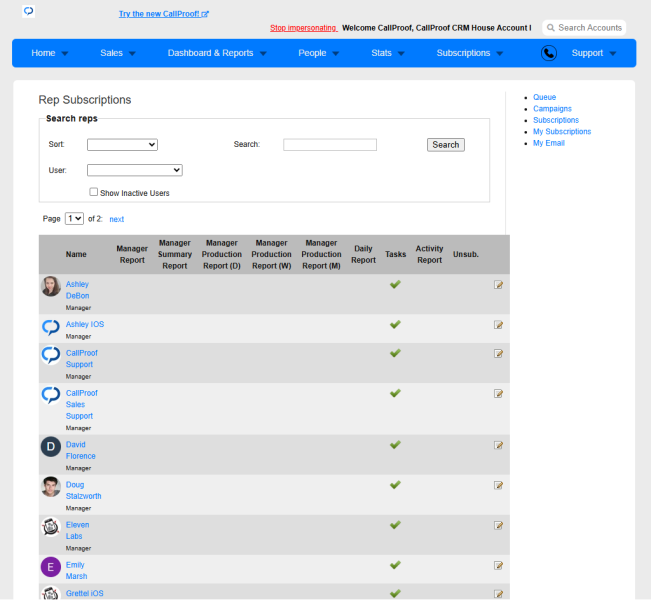Open Try the new CallProof link

coord(164,14)
